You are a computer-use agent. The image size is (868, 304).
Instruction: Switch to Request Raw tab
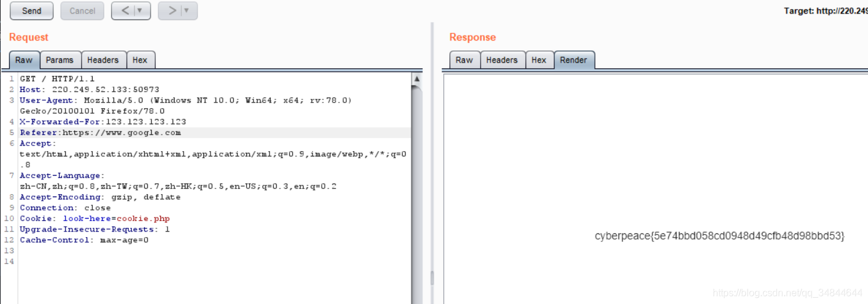click(x=24, y=60)
